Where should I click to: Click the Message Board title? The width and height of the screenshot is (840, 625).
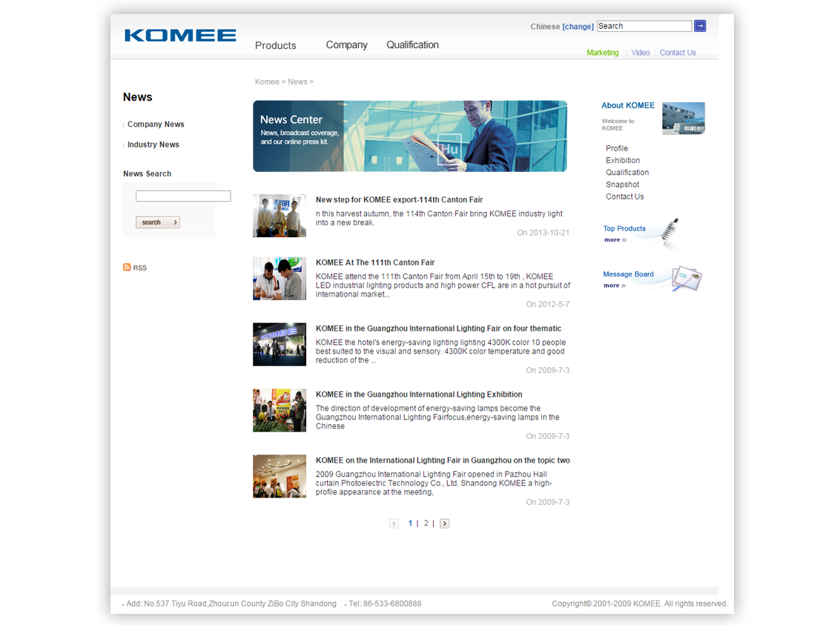[629, 274]
